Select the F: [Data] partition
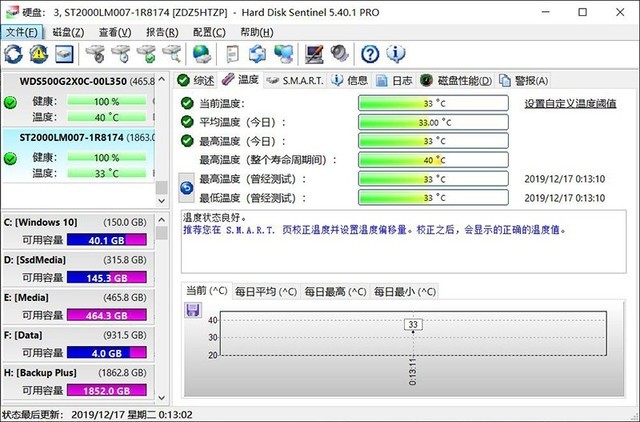 tap(78, 344)
